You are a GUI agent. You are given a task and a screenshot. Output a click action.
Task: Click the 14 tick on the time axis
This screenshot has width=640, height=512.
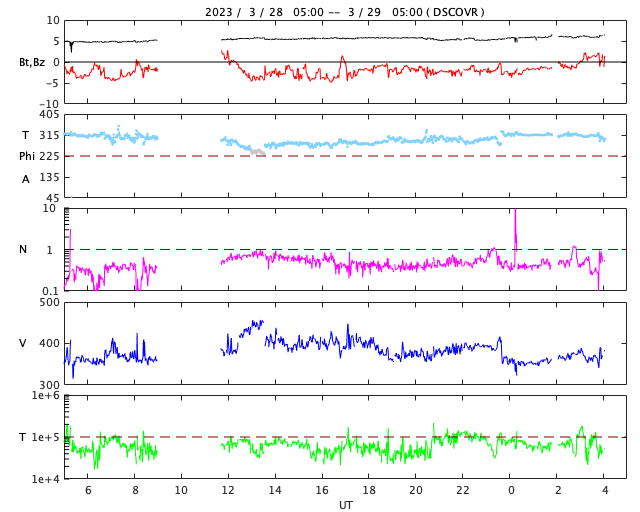275,490
